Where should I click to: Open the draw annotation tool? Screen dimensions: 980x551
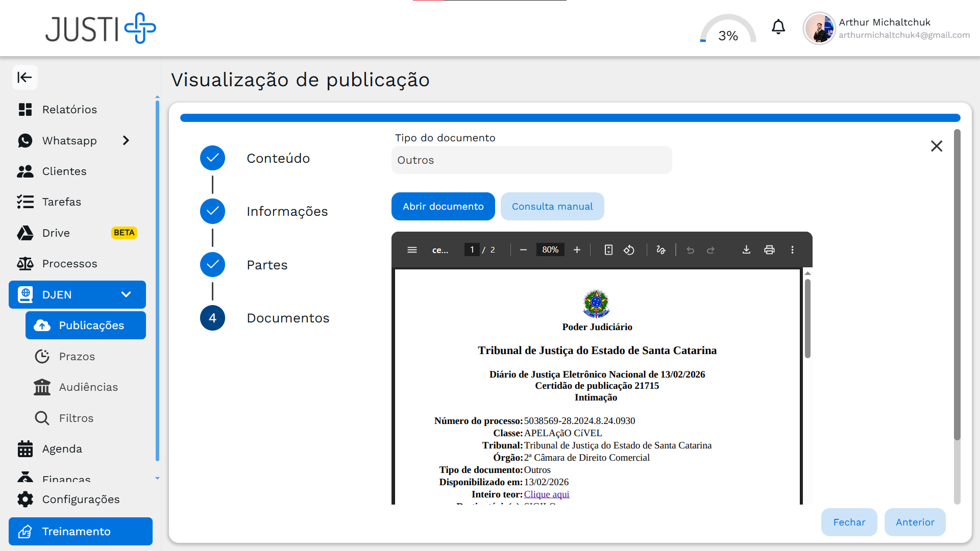tap(661, 250)
